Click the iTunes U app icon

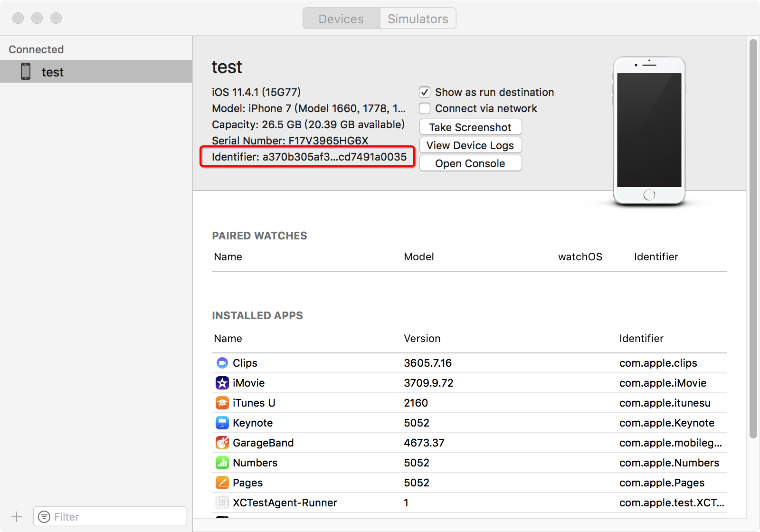pyautogui.click(x=222, y=403)
